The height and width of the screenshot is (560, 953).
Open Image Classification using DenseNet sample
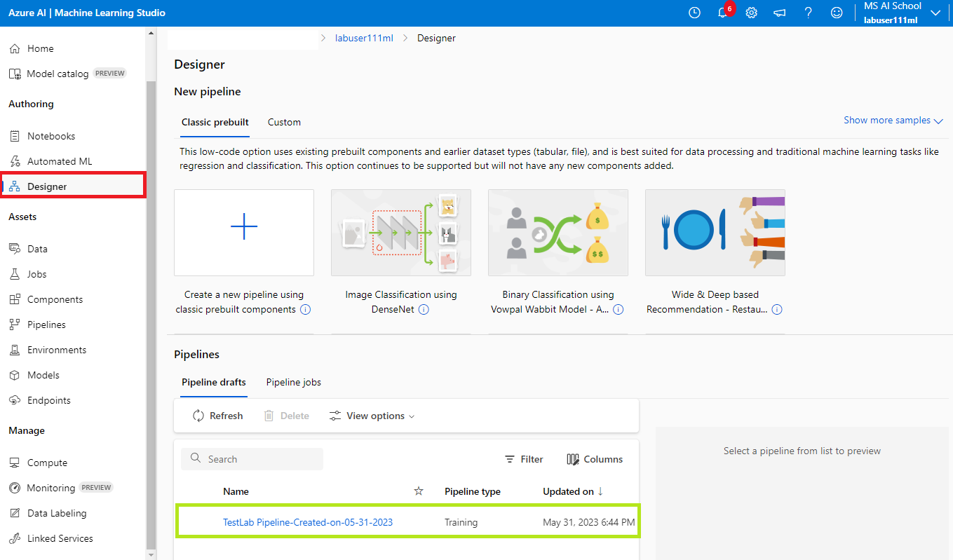click(401, 233)
